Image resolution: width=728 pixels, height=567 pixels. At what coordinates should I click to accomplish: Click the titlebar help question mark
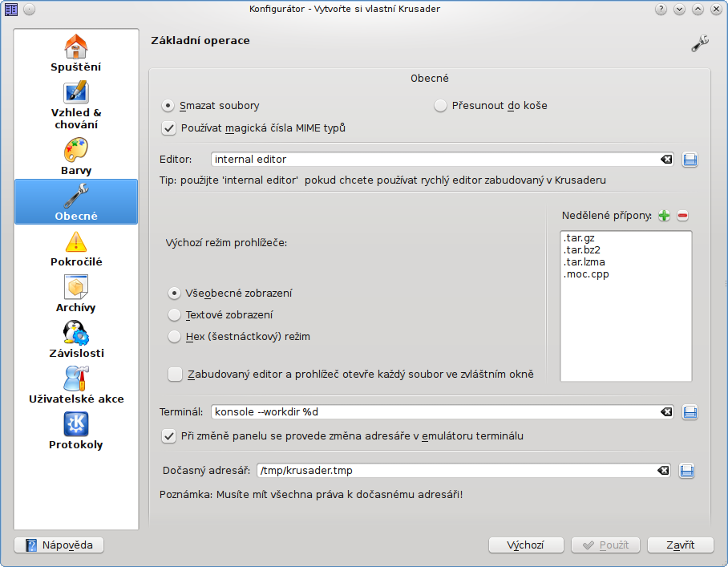click(661, 10)
